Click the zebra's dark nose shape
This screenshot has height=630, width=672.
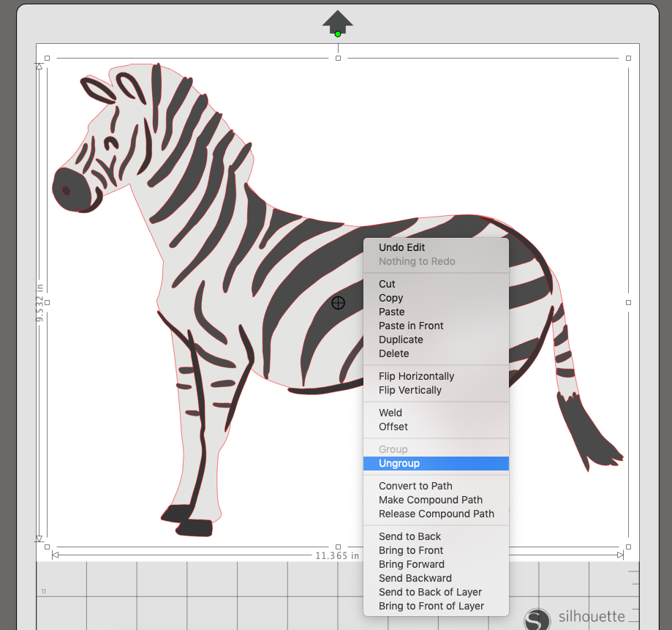pos(71,190)
